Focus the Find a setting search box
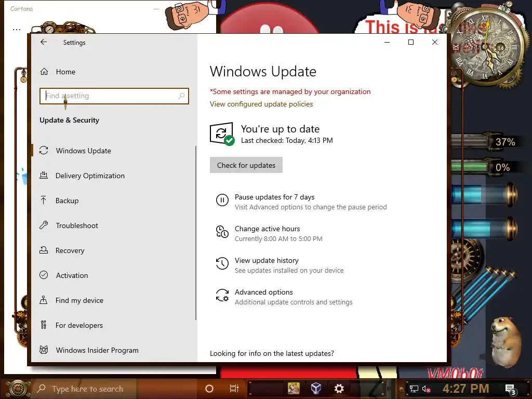 coord(114,96)
